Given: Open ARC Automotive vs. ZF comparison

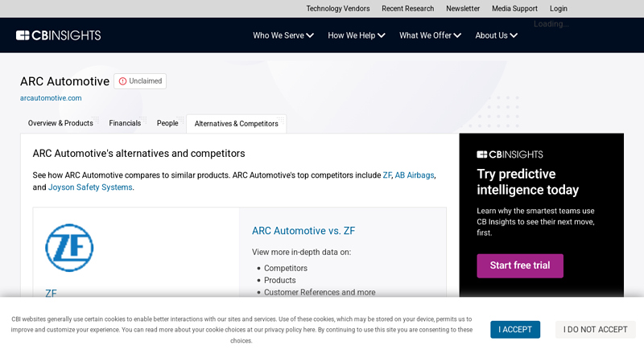Looking at the screenshot, I should click(x=303, y=231).
